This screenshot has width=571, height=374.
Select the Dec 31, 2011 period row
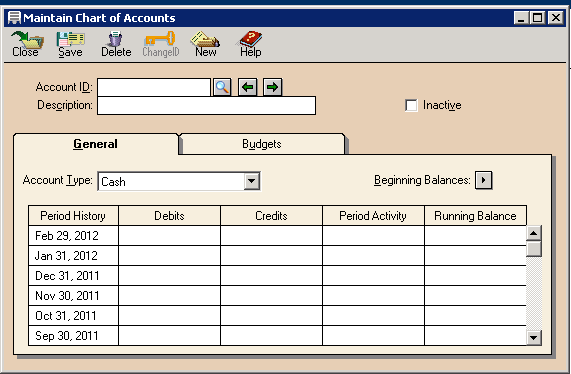click(277, 276)
